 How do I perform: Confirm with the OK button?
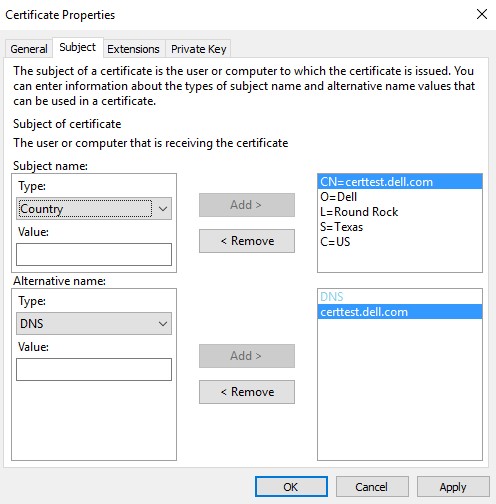(291, 487)
